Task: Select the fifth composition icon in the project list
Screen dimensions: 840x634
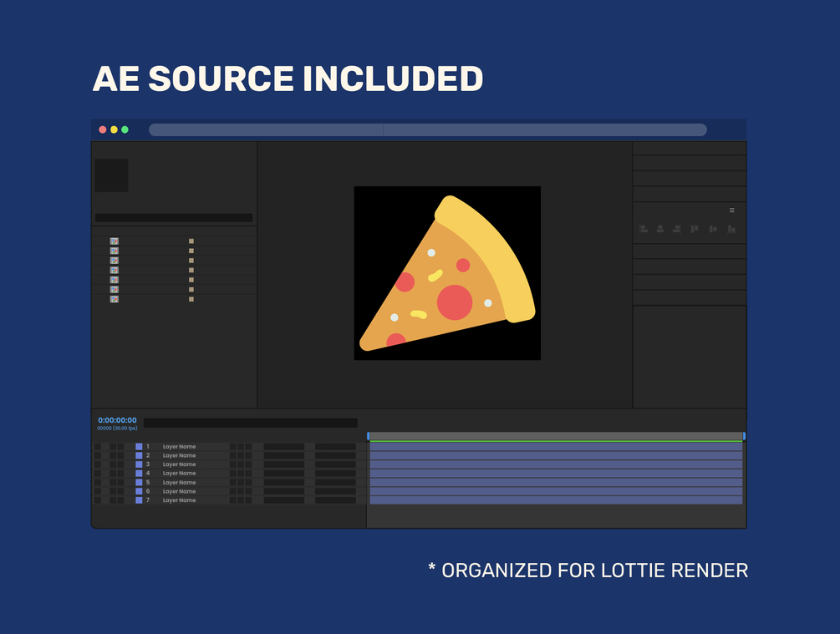Action: point(115,280)
